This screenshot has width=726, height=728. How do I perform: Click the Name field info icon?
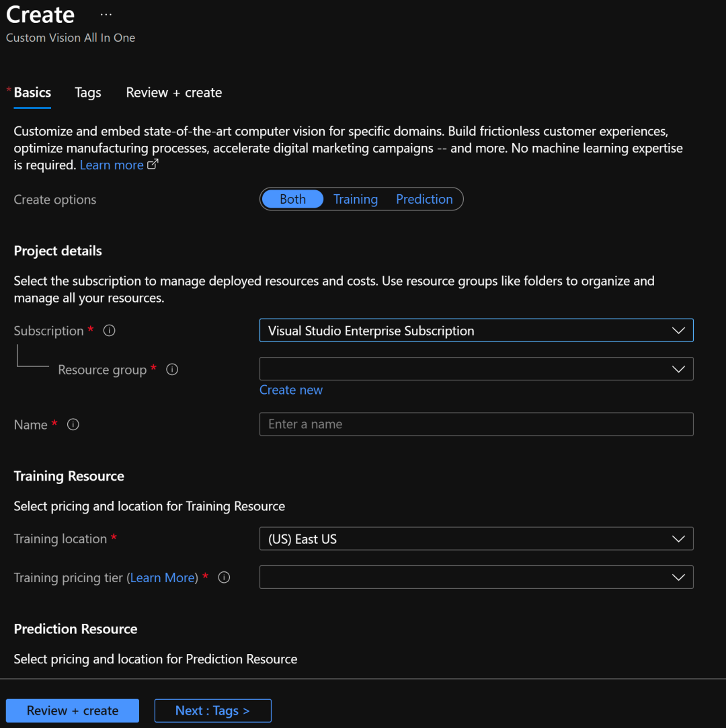pyautogui.click(x=73, y=424)
